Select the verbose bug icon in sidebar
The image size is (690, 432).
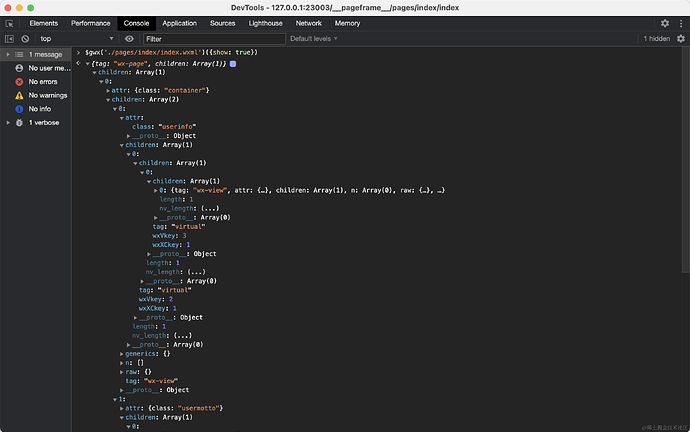pos(19,123)
